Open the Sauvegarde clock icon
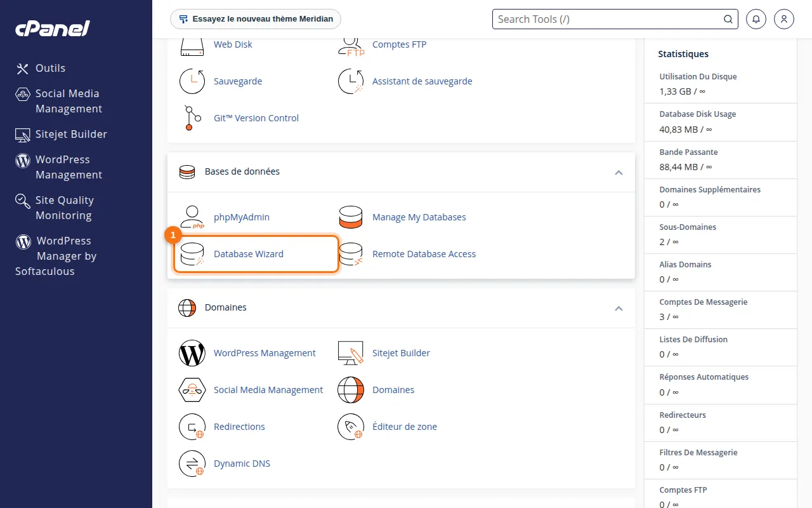Image resolution: width=812 pixels, height=508 pixels. (x=192, y=81)
